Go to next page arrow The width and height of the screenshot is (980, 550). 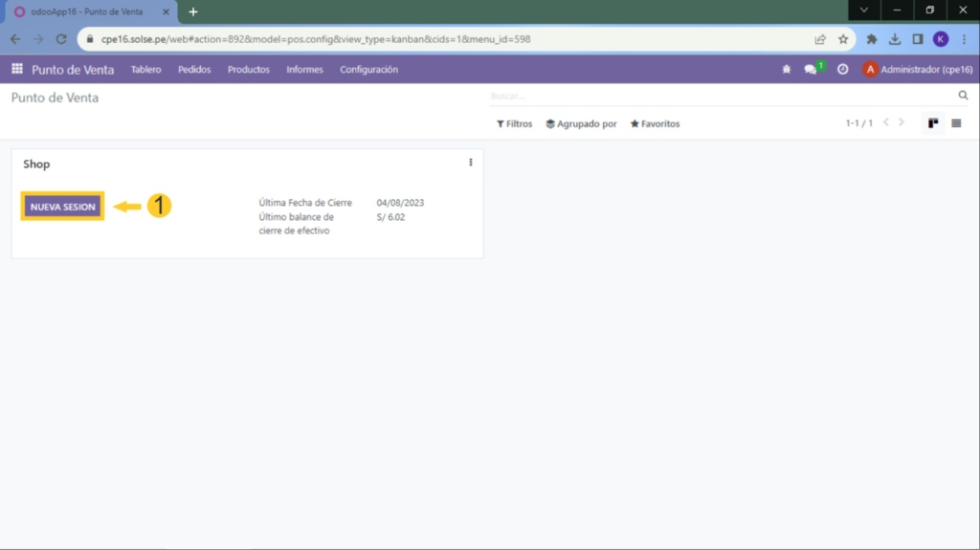click(902, 123)
